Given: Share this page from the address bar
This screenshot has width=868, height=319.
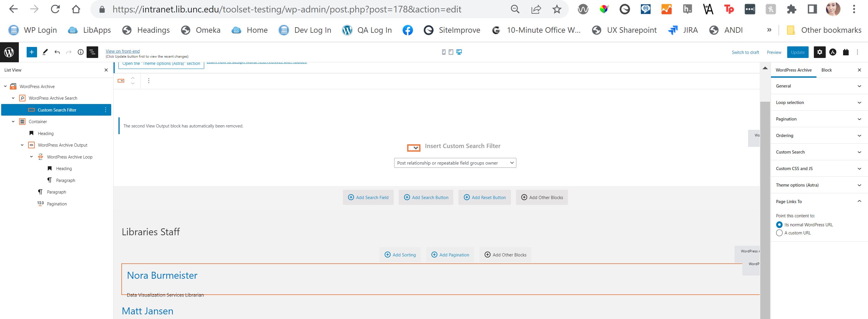Looking at the screenshot, I should [536, 9].
